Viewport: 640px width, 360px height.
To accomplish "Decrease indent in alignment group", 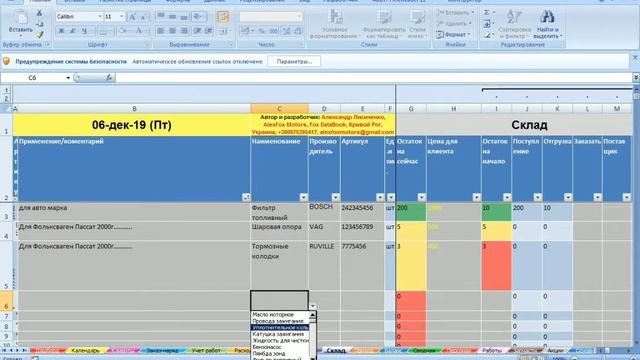I will (x=198, y=31).
